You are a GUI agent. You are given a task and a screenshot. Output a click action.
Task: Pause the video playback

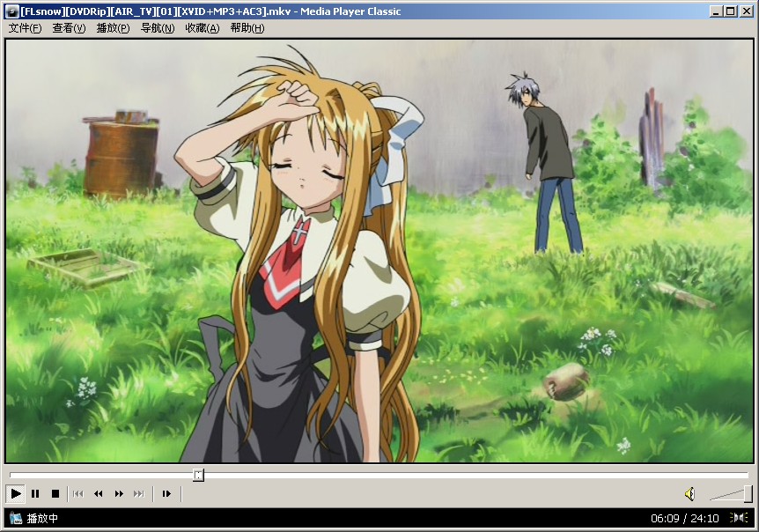coord(35,494)
